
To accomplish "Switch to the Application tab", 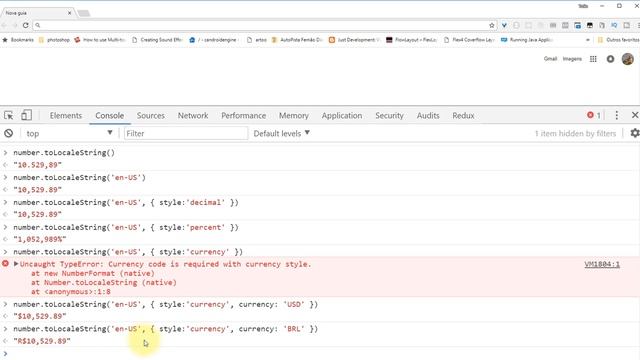I will point(342,116).
